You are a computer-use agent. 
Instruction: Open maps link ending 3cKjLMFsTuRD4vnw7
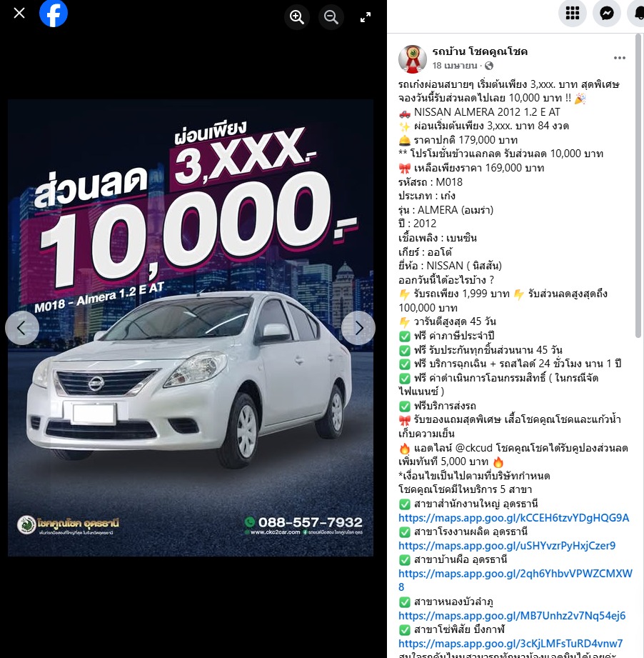click(x=510, y=643)
